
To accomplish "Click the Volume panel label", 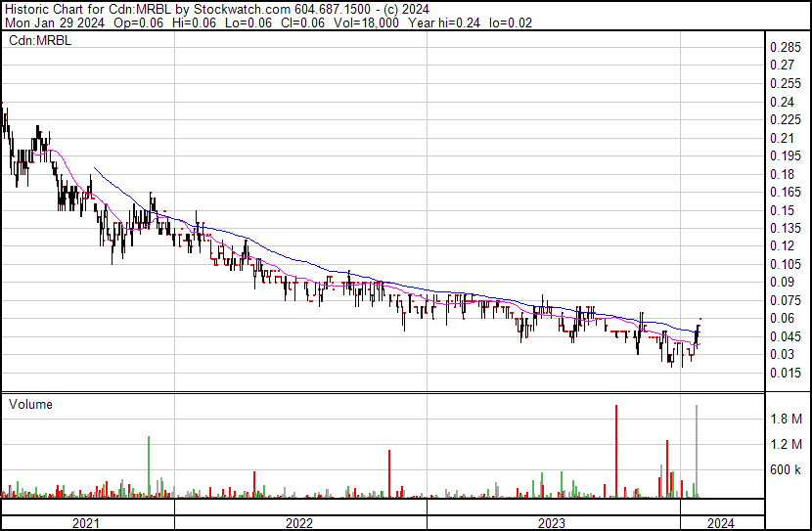I will 30,404.
